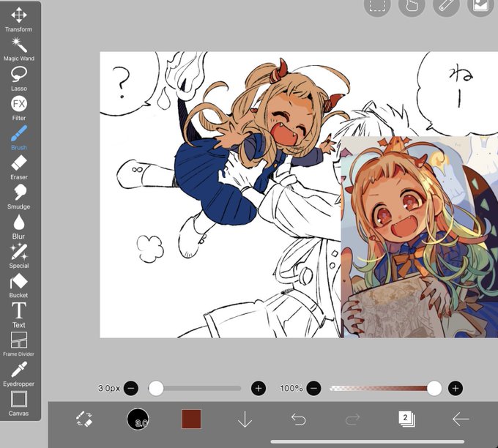Image resolution: width=498 pixels, height=448 pixels.
Task: Select the Transform tool
Action: coord(19,20)
